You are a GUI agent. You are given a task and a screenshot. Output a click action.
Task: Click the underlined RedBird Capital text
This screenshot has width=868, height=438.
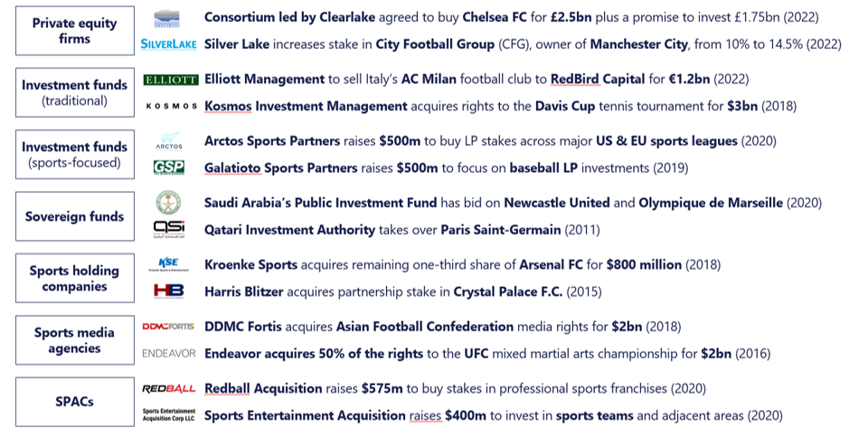(x=598, y=79)
